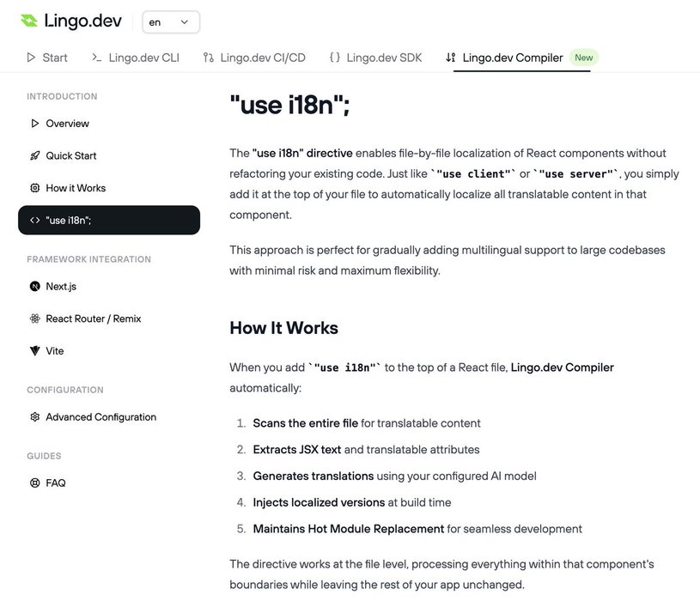
Task: Click the chip icon for How it Works
Action: coord(35,188)
